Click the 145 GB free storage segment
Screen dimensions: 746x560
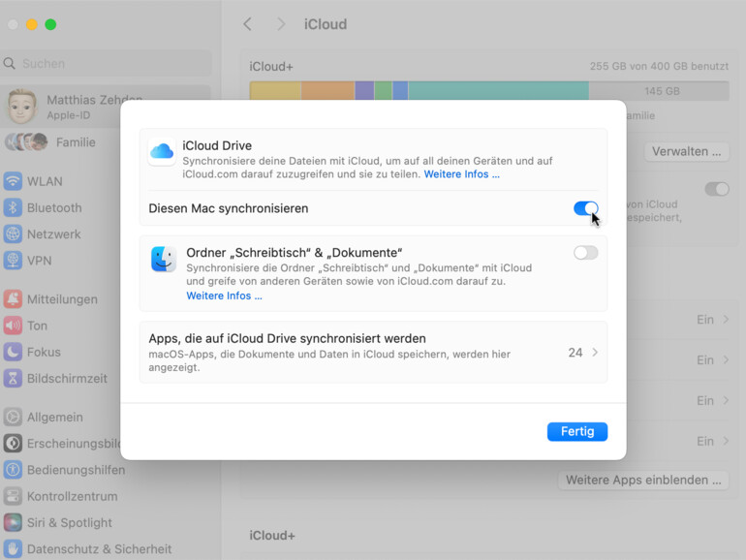(x=659, y=90)
